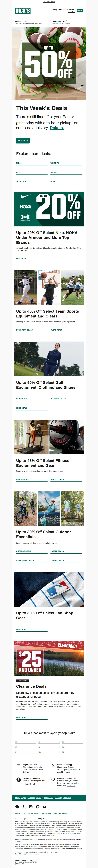Select Clearance in the green footer bar

[x=67, y=798]
